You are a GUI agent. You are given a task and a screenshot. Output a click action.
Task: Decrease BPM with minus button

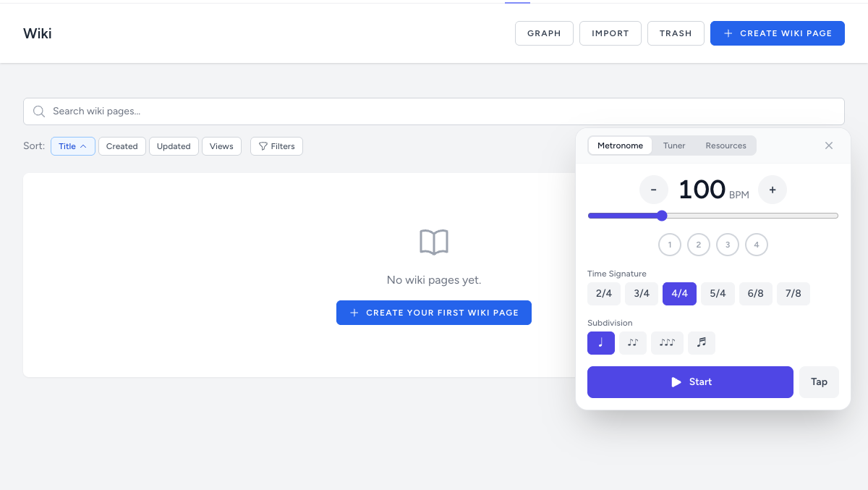[x=653, y=190]
